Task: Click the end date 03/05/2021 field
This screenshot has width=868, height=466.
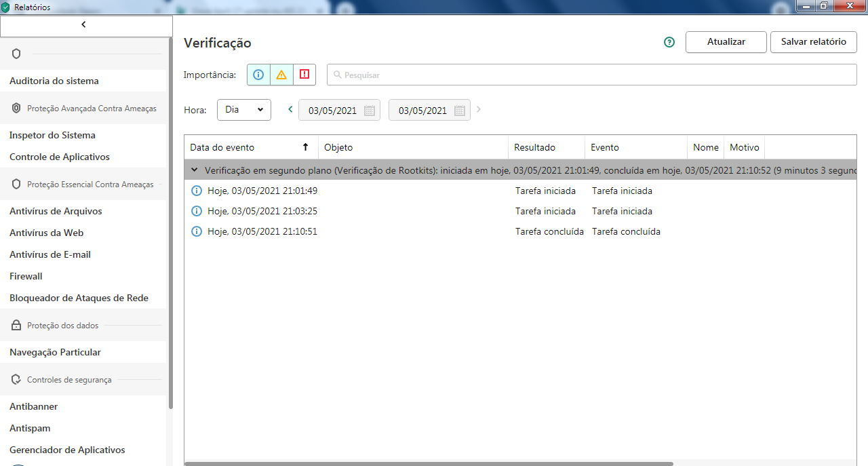Action: click(x=429, y=110)
